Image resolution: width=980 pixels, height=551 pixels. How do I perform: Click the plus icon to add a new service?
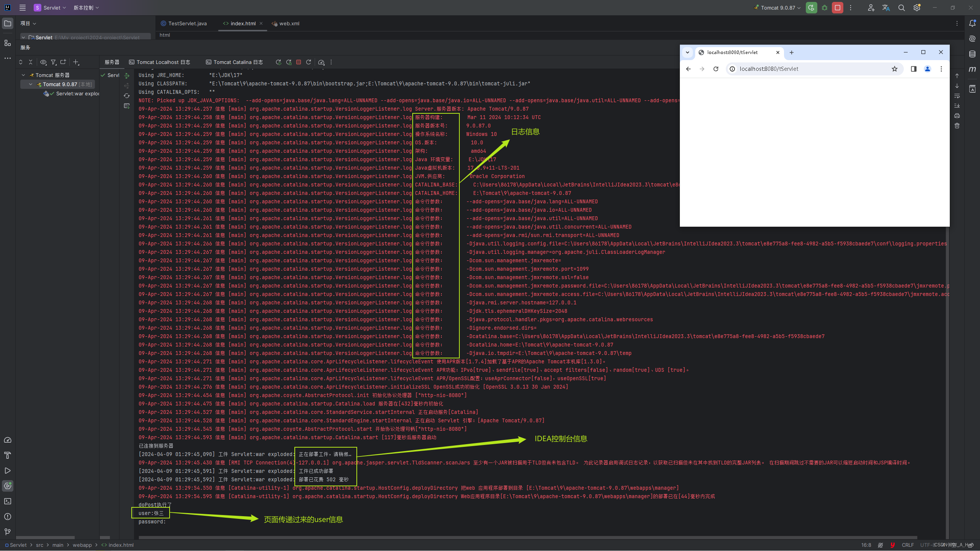coord(76,62)
